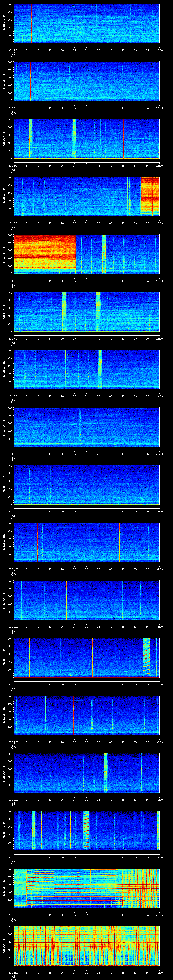Click Frequency (Hz) axis label of 20:22:00 panel

point(4,24)
